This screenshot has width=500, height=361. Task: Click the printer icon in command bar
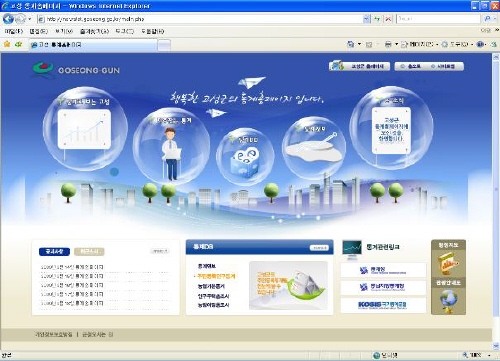coord(388,44)
